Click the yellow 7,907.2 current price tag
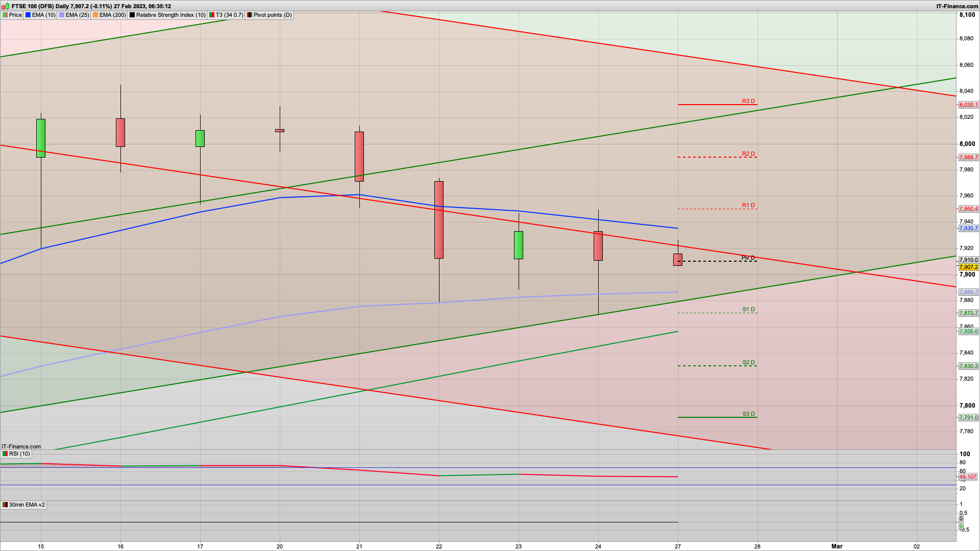The width and height of the screenshot is (980, 551). click(x=968, y=267)
